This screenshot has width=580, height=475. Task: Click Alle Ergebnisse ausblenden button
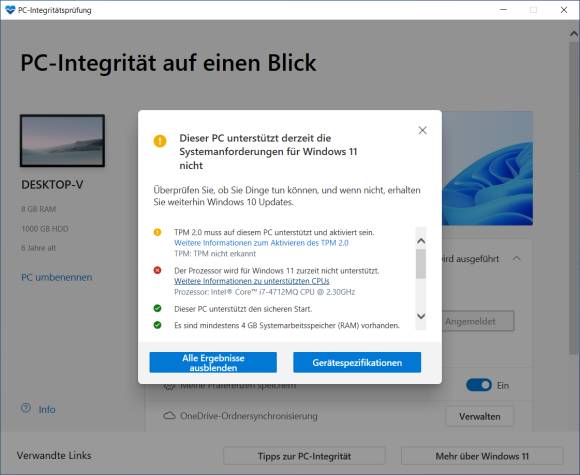point(213,363)
